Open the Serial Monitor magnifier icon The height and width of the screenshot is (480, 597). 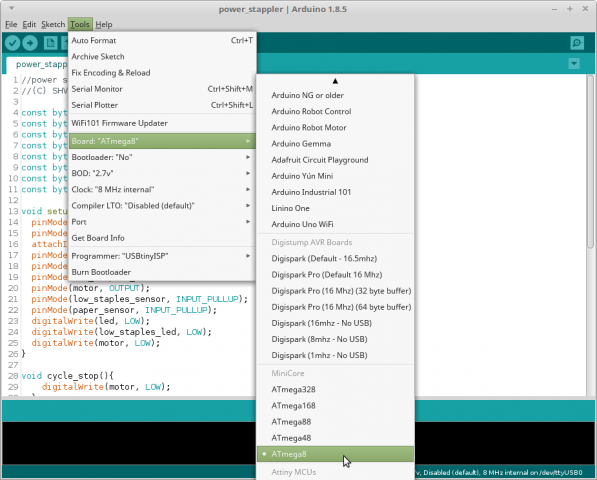pyautogui.click(x=577, y=43)
